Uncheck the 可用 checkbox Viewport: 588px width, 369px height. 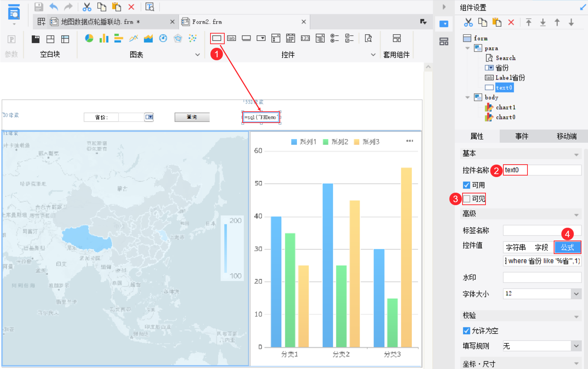coord(467,185)
